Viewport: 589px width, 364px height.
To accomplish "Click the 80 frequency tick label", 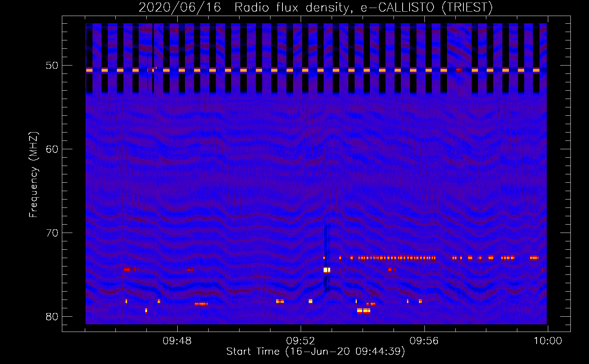I will (x=52, y=316).
